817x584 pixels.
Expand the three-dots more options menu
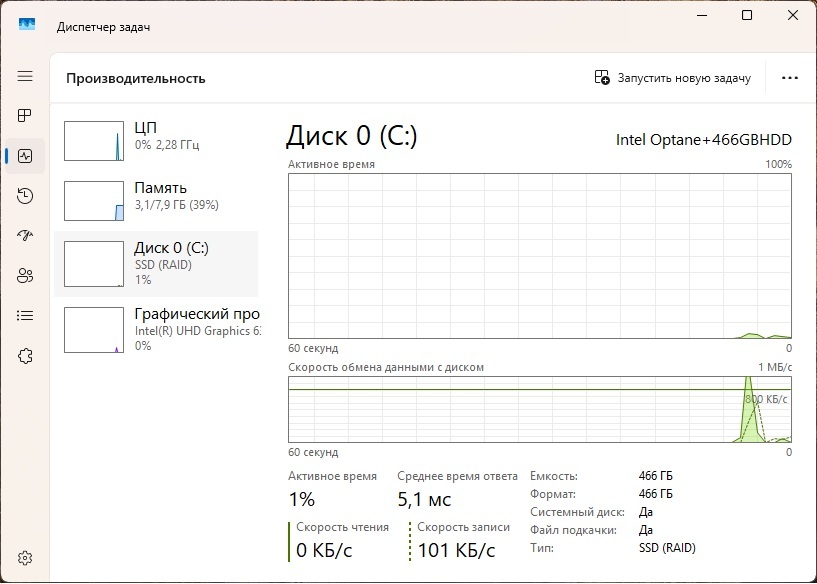[789, 78]
